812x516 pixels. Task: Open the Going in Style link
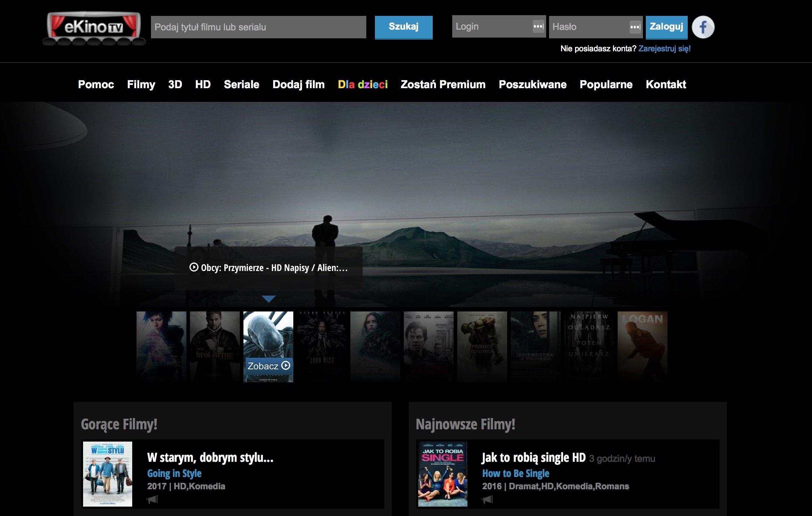point(174,473)
